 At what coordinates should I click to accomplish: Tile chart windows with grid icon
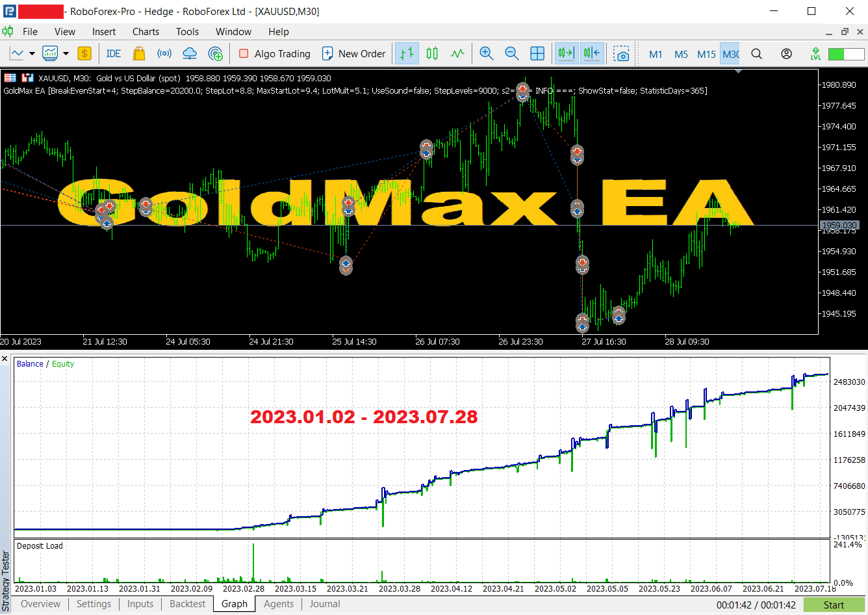537,53
